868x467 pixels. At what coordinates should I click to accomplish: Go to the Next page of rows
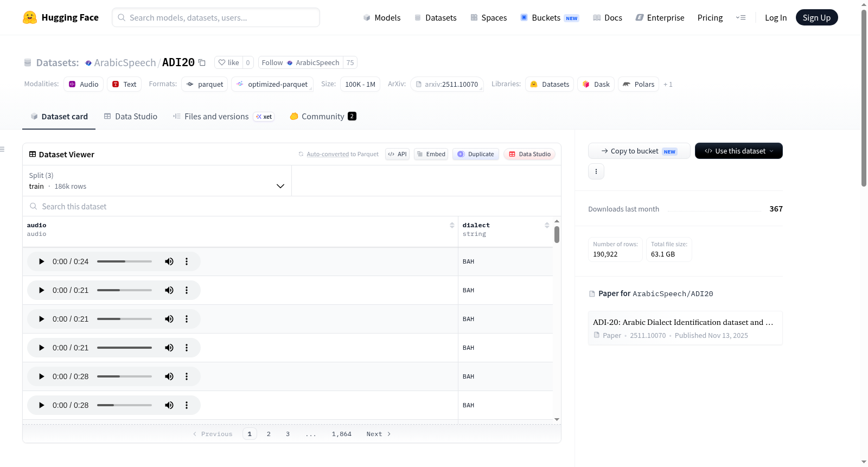(379, 434)
